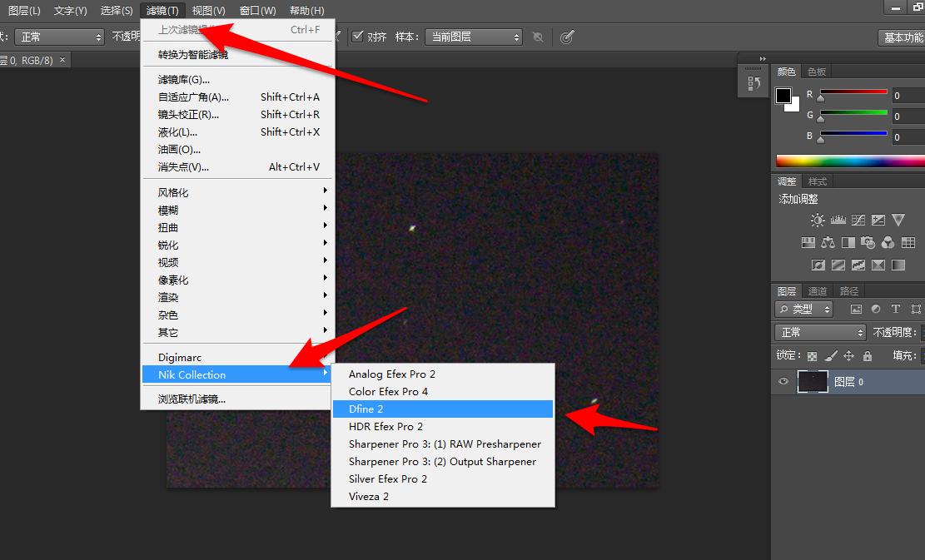The width and height of the screenshot is (925, 560).
Task: Collapse panels with the double-arrow icon
Action: coord(763,58)
